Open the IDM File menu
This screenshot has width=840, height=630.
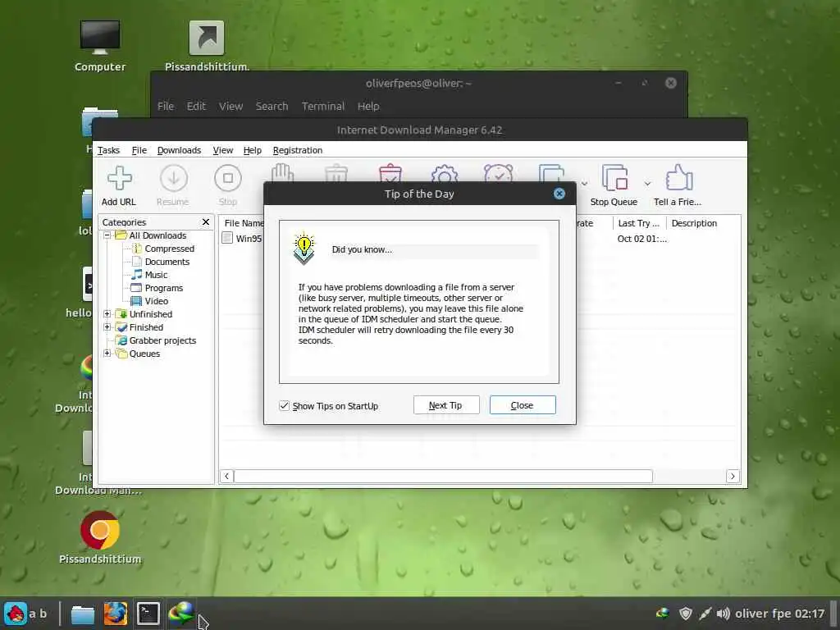139,151
